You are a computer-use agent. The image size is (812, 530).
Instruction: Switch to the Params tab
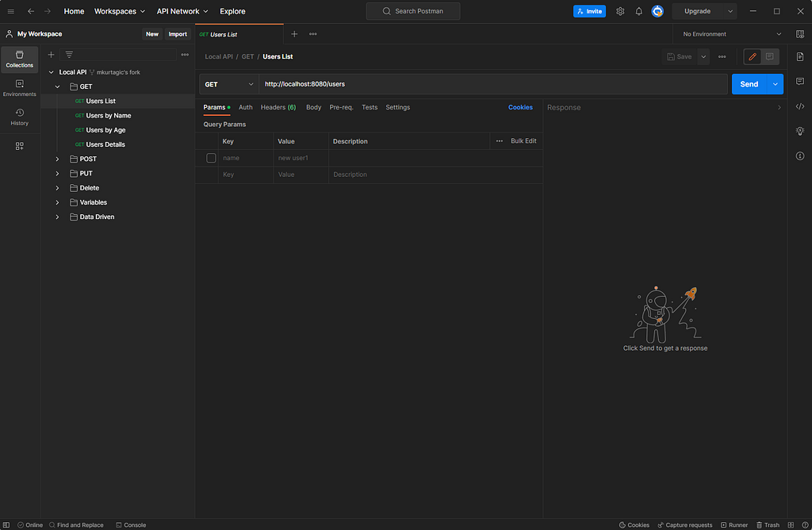pos(216,107)
